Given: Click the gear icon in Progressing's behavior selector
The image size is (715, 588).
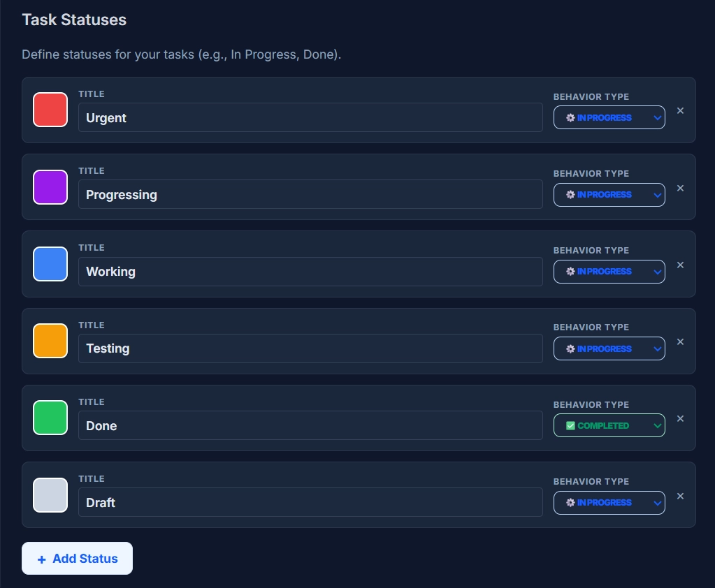Looking at the screenshot, I should click(569, 195).
